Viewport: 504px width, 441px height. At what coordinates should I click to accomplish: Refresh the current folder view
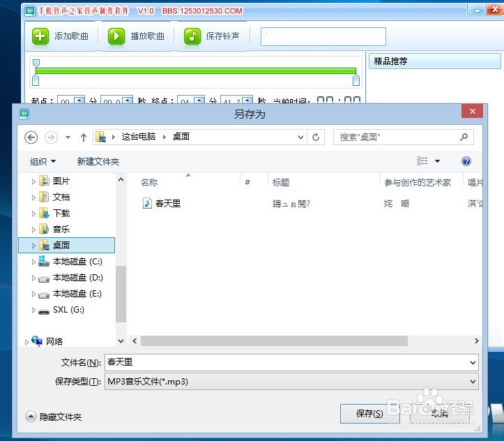pos(316,137)
